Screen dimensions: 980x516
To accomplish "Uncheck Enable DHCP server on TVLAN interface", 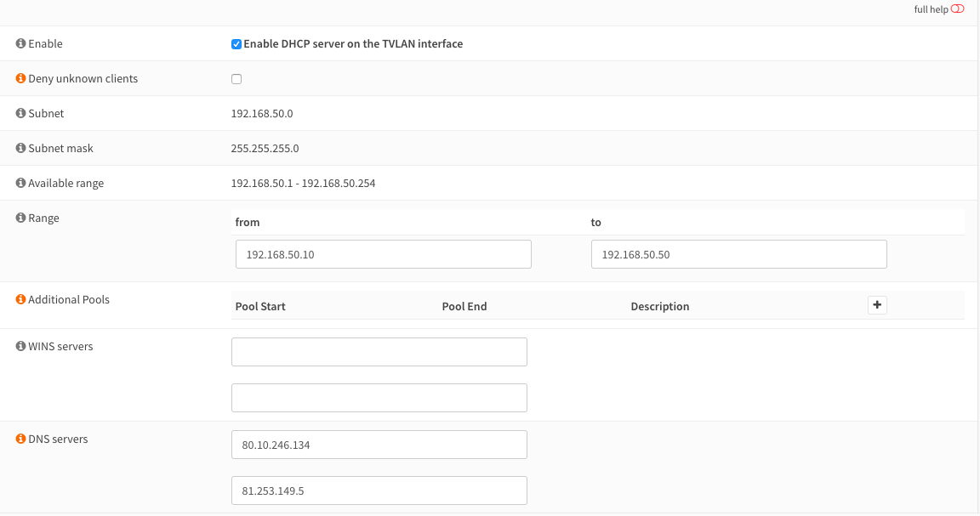I will 236,44.
